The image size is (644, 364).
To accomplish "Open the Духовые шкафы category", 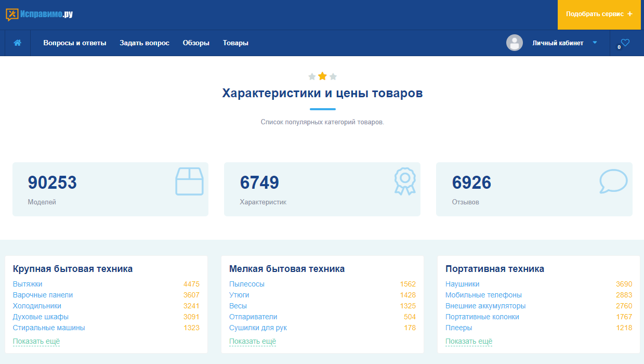I will pos(41,317).
